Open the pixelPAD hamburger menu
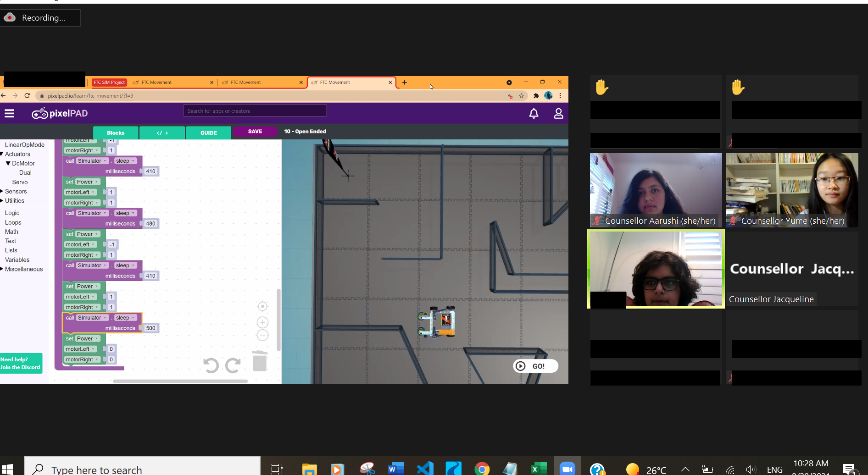 pos(9,113)
